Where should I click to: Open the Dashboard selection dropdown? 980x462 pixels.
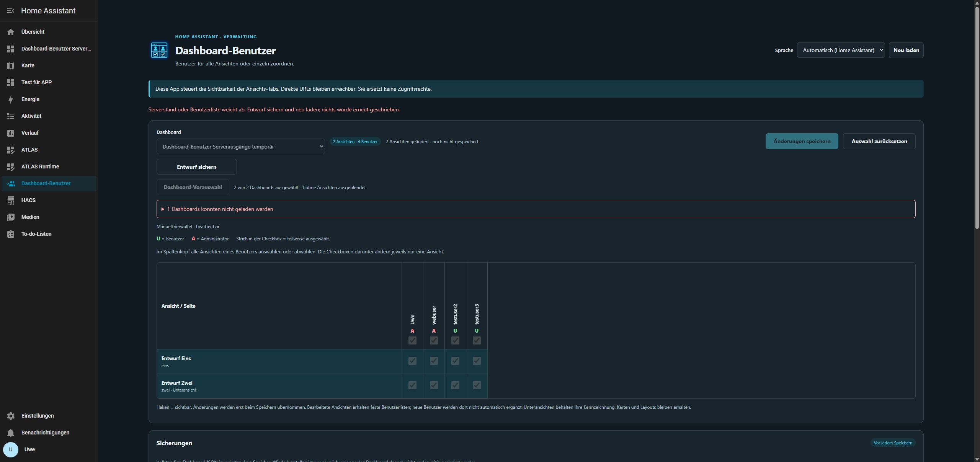coord(240,147)
